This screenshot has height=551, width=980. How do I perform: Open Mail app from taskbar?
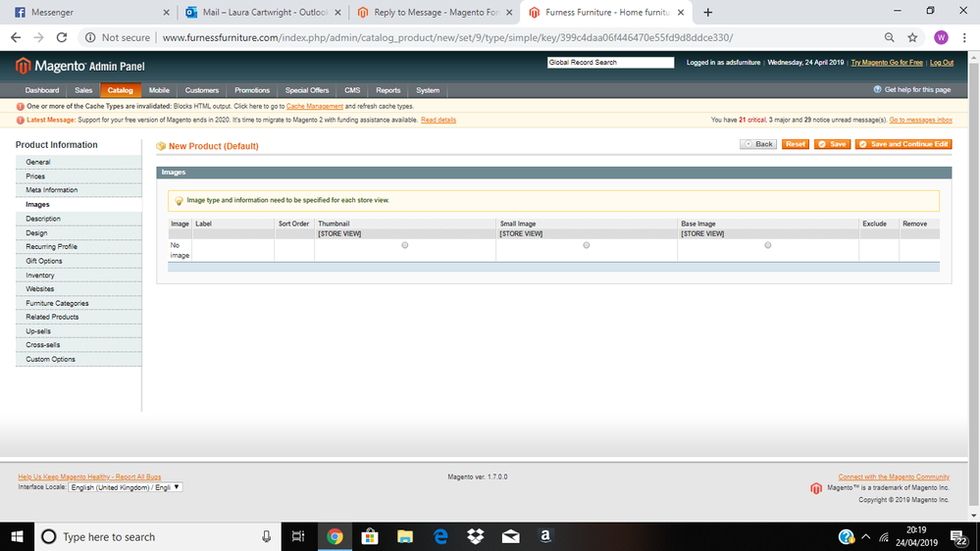point(511,536)
